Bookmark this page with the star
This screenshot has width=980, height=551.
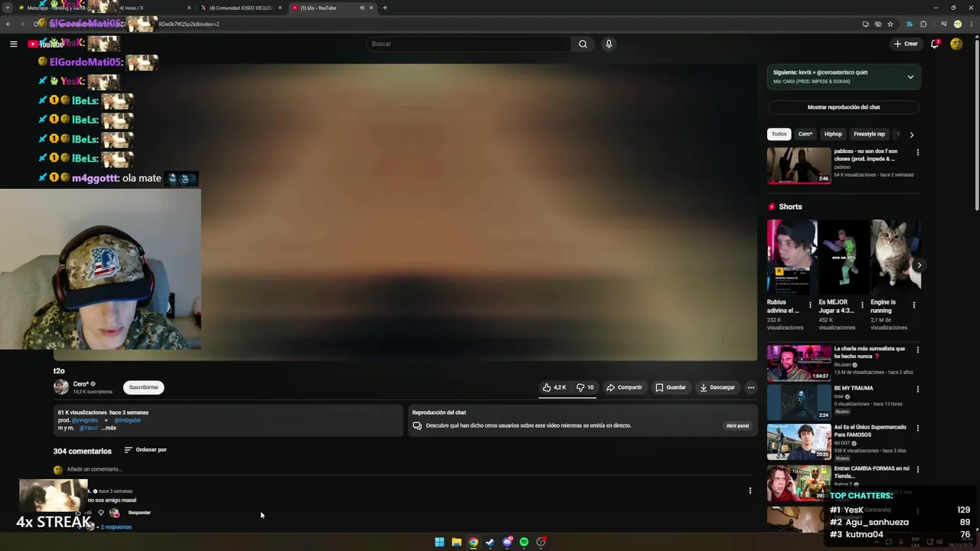890,24
